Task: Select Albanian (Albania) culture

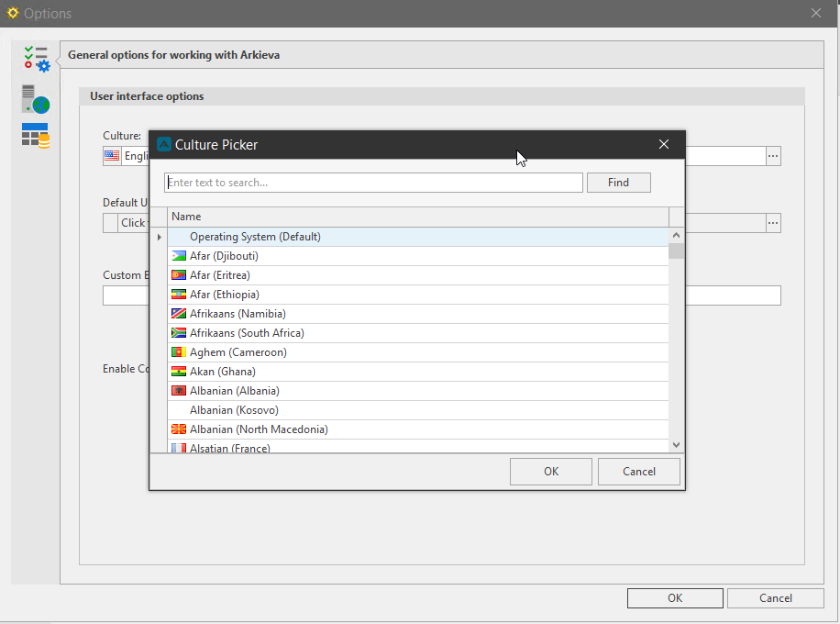Action: pyautogui.click(x=418, y=391)
